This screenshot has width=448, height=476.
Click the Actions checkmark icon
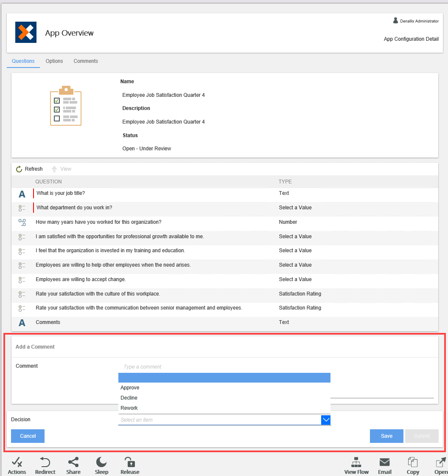[x=17, y=462]
